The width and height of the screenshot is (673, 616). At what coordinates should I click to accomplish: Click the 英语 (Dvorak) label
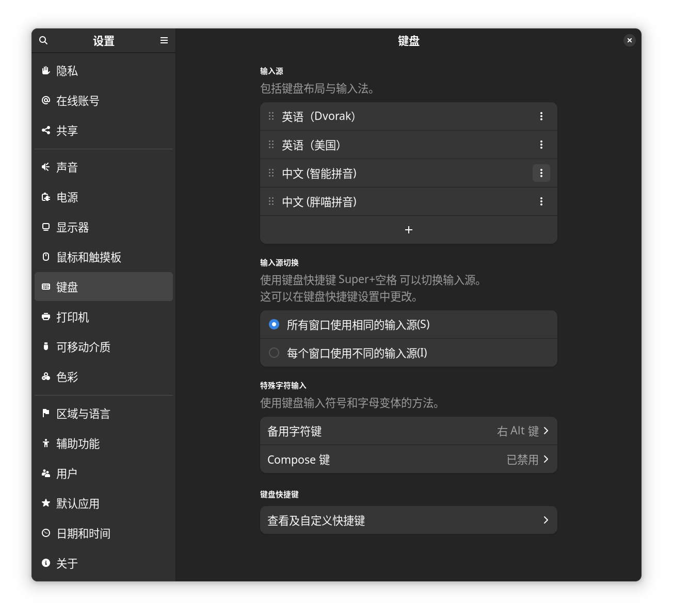(x=318, y=117)
